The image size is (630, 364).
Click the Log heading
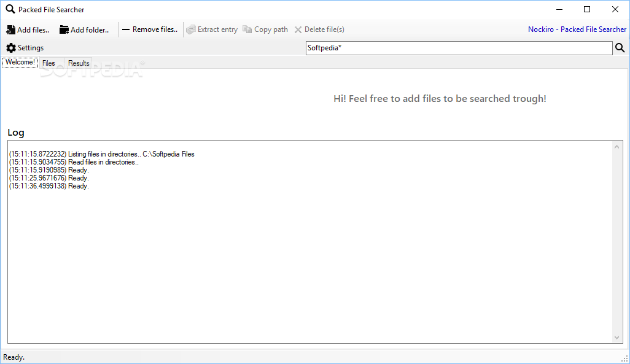[16, 133]
